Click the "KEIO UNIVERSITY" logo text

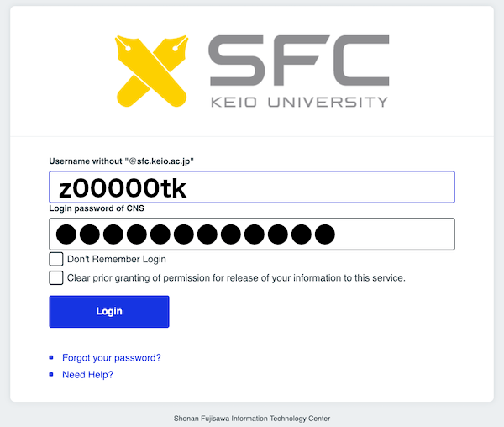pyautogui.click(x=298, y=102)
